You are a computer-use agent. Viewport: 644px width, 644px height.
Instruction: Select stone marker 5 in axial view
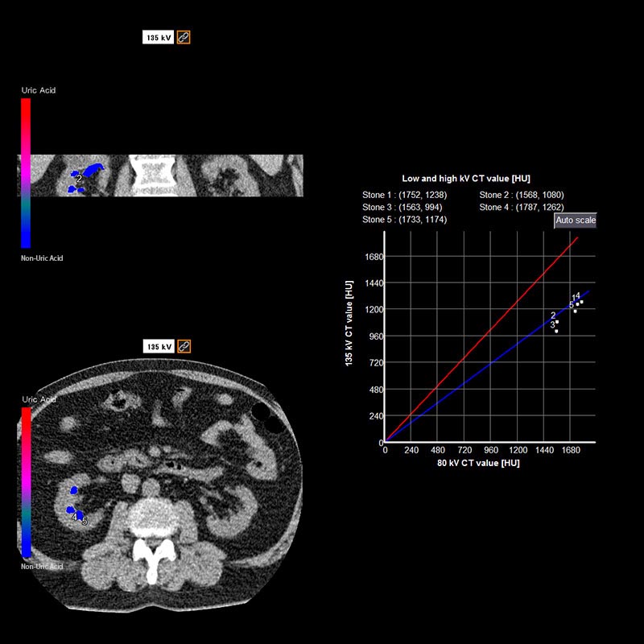(x=85, y=522)
